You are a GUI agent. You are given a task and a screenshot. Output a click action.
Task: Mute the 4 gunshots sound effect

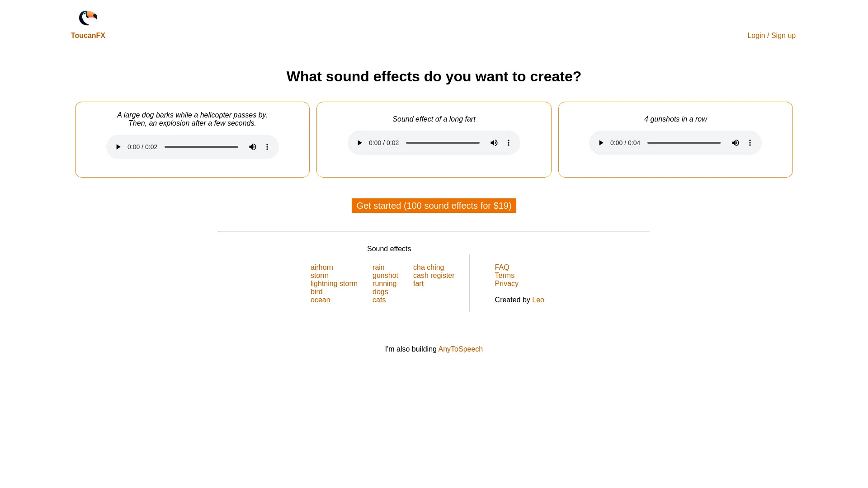(735, 142)
